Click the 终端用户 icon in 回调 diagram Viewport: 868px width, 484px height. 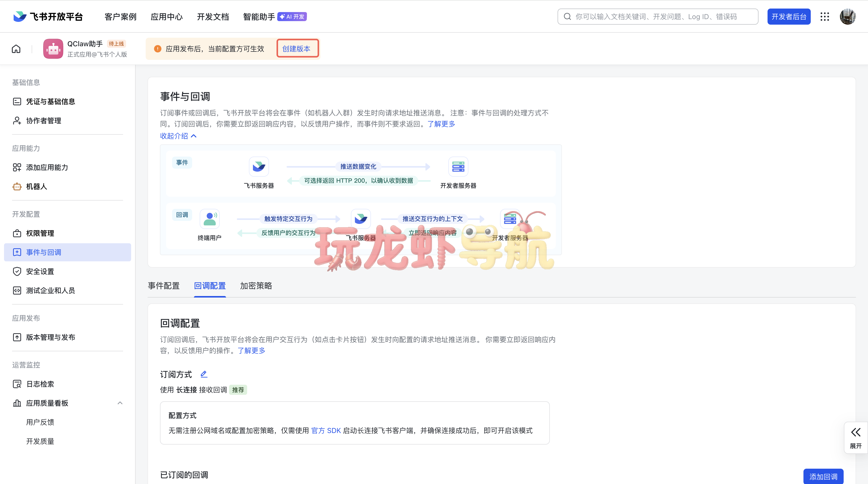209,219
